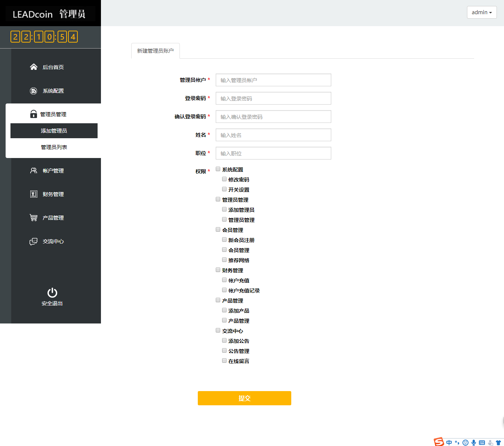
Task: Open 后台首页 via the home icon
Action: 34,67
